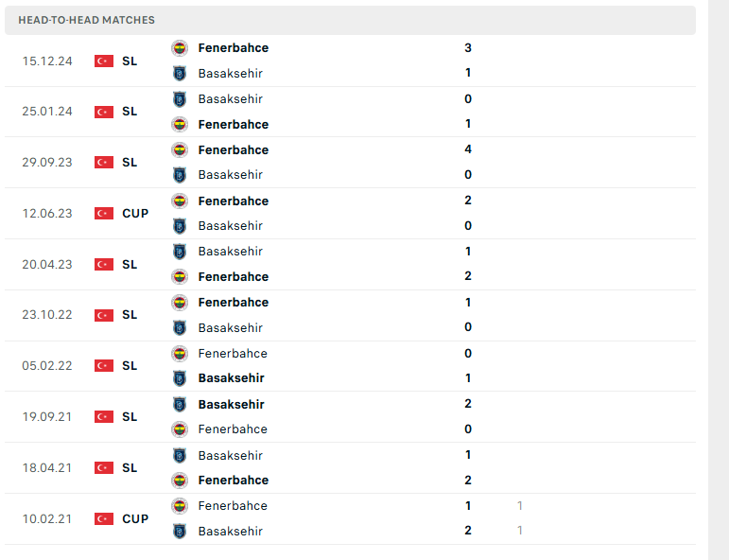Click Fenerbahce crest in 15.12.24 match
729x560 pixels.
(180, 48)
